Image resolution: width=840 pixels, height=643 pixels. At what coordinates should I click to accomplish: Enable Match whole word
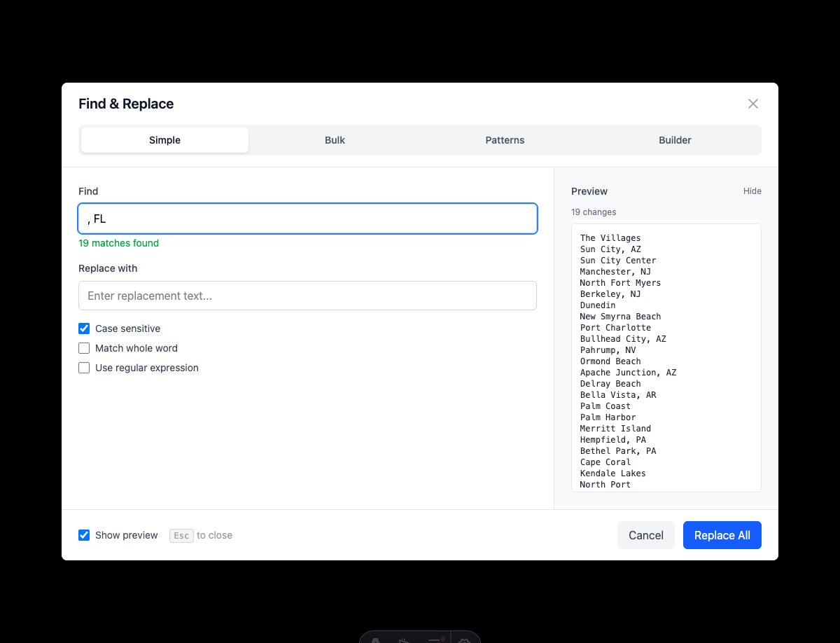pyautogui.click(x=84, y=348)
